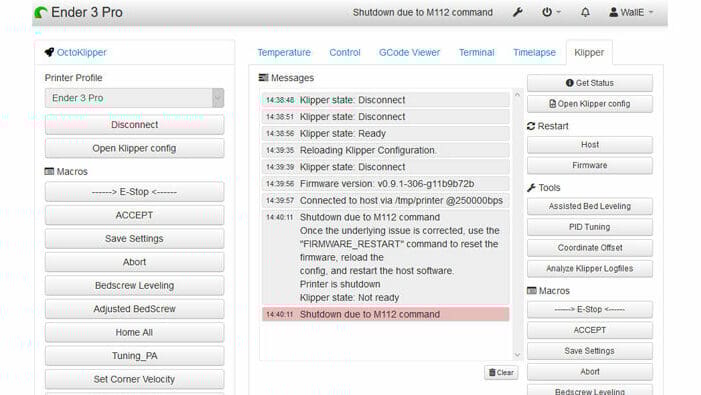Open the PID Tuning tool
The image size is (701, 395).
(590, 227)
